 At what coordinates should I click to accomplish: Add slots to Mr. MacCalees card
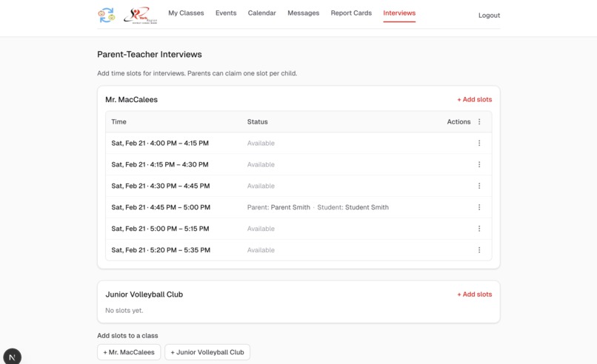[x=474, y=99]
